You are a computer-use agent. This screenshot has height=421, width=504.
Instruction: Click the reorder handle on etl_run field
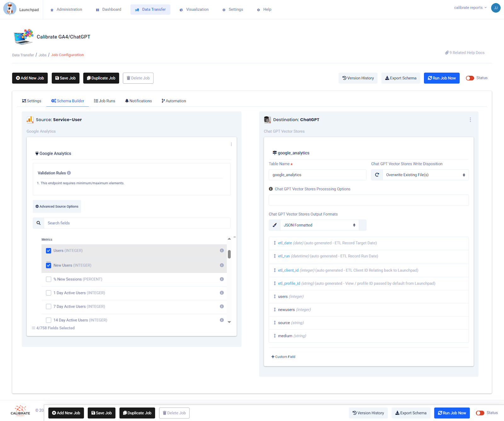pos(275,256)
